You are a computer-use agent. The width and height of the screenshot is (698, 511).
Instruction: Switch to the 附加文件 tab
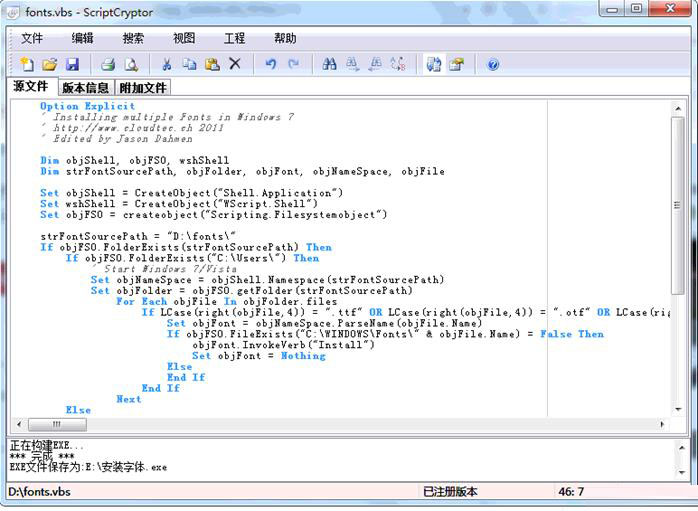click(143, 88)
